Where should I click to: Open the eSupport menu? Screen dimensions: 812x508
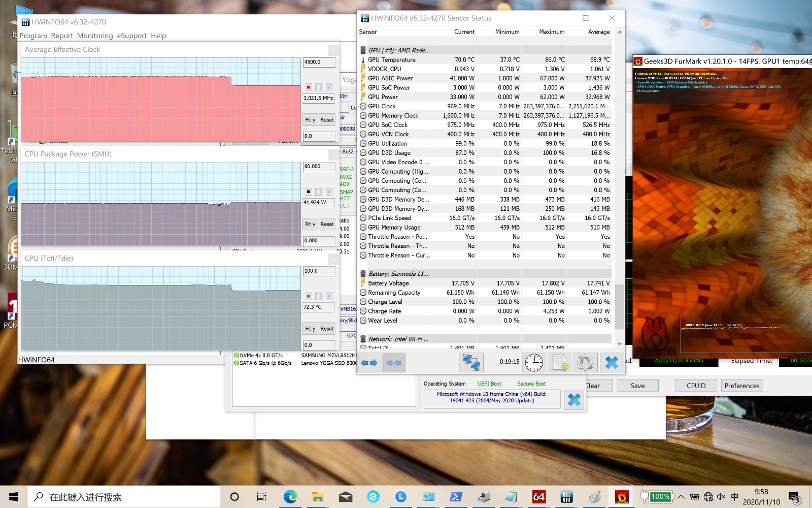(x=132, y=36)
